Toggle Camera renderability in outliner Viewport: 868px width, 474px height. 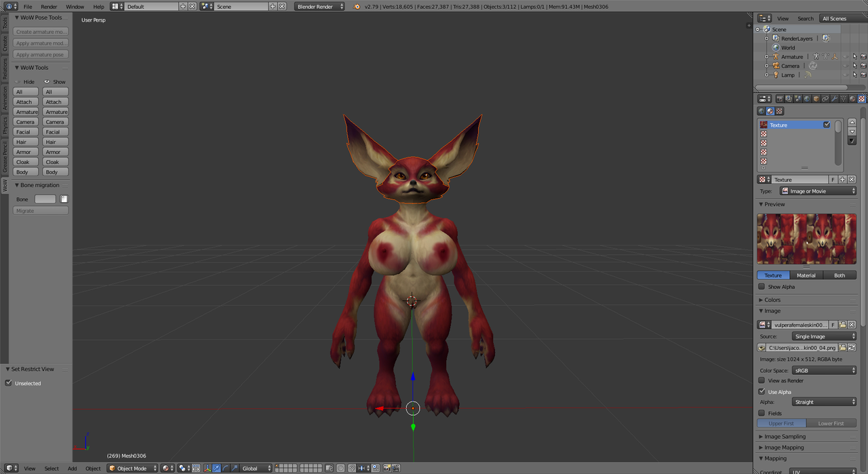[863, 66]
